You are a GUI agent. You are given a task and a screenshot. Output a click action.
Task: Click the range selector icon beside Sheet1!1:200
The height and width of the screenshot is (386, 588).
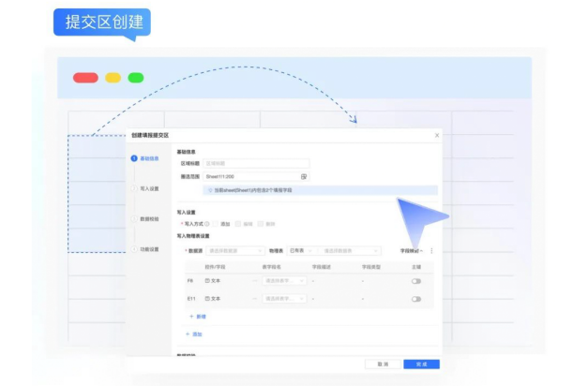(303, 176)
